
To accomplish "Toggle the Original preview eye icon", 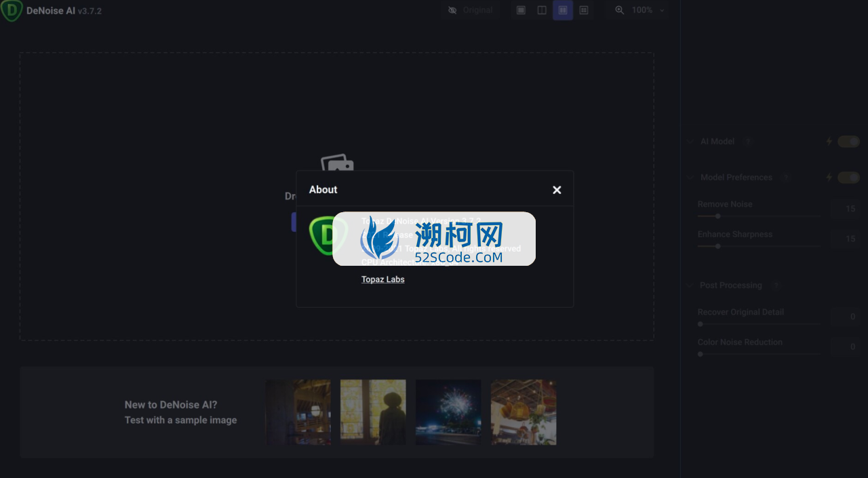I will pyautogui.click(x=452, y=10).
